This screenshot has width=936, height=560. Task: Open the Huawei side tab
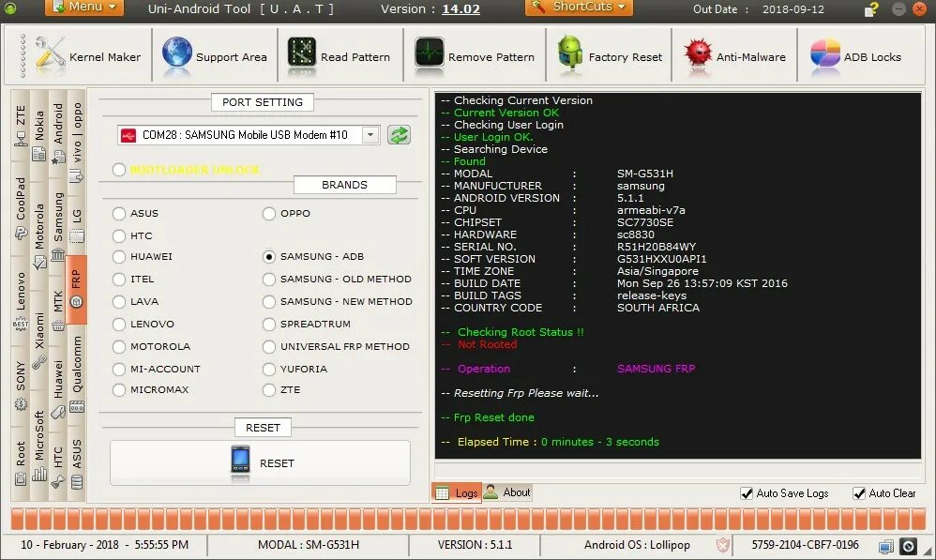point(58,388)
